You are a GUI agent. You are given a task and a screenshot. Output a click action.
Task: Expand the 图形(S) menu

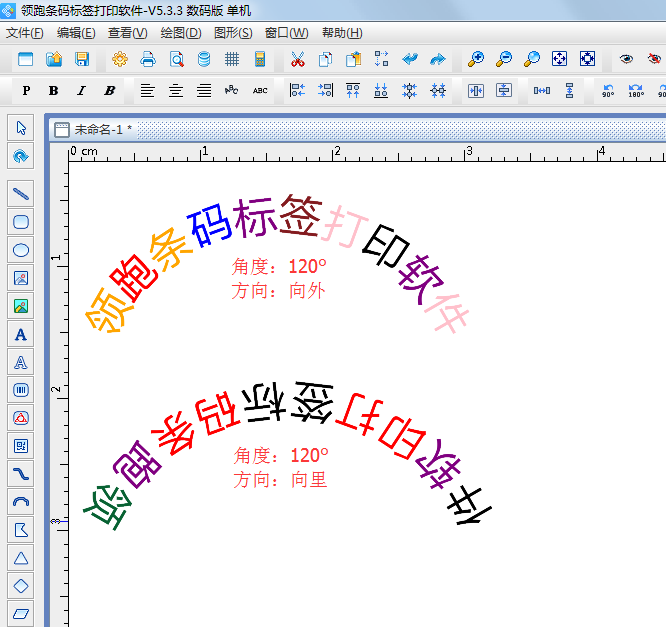[233, 33]
